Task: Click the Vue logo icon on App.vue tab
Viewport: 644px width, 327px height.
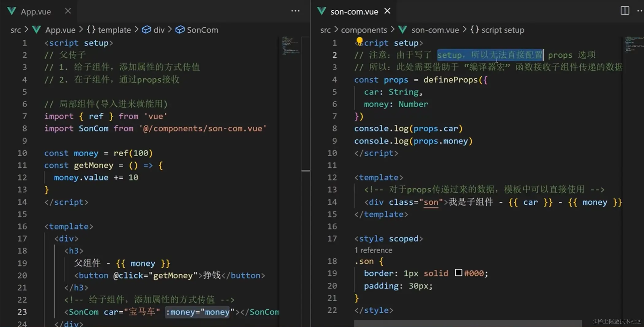Action: (12, 11)
